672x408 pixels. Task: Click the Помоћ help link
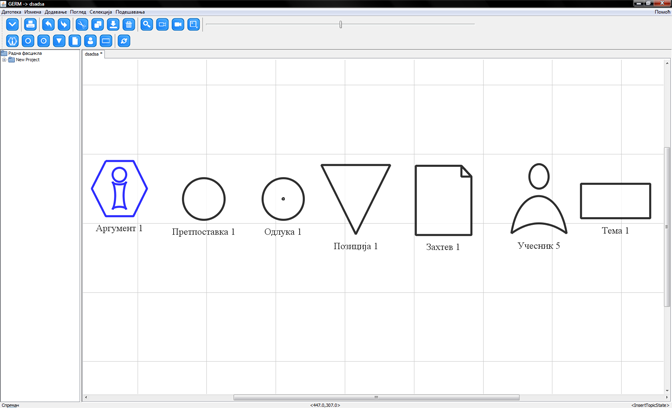(662, 12)
